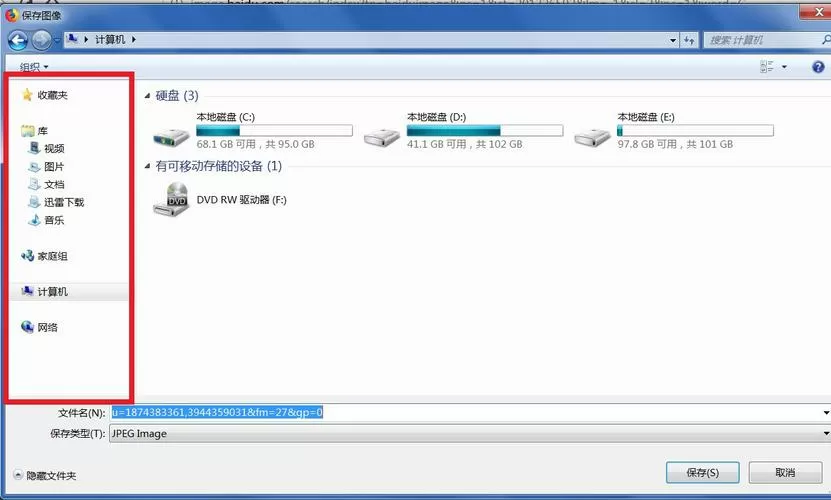Open the address bar history dropdown
This screenshot has height=500, width=831.
pyautogui.click(x=673, y=40)
